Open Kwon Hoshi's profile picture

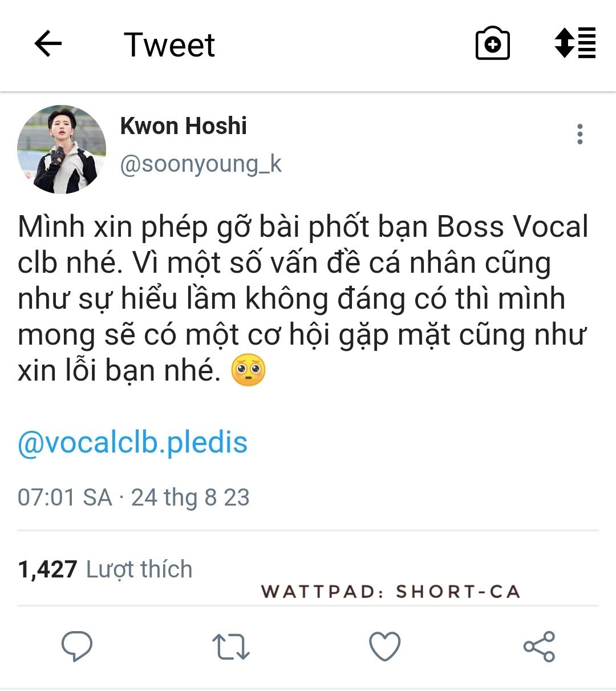(x=62, y=149)
